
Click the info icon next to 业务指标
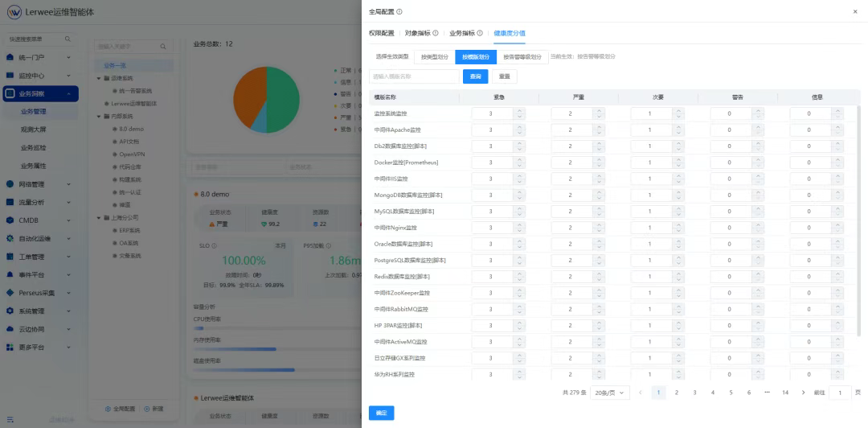[480, 33]
